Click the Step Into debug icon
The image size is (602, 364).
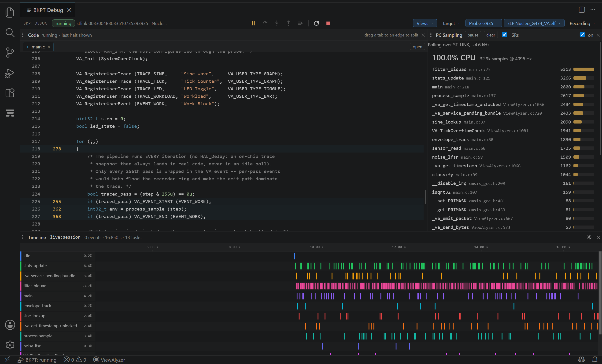click(x=277, y=23)
